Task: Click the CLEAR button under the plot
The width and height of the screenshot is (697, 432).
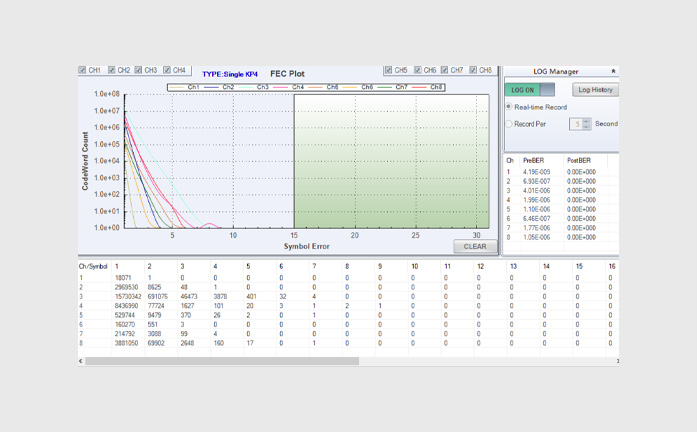Action: [475, 247]
